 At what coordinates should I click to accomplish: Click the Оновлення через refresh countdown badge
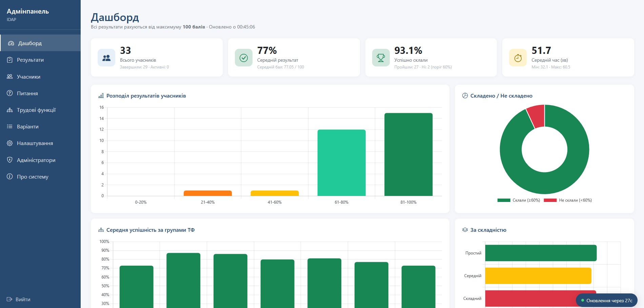point(607,301)
